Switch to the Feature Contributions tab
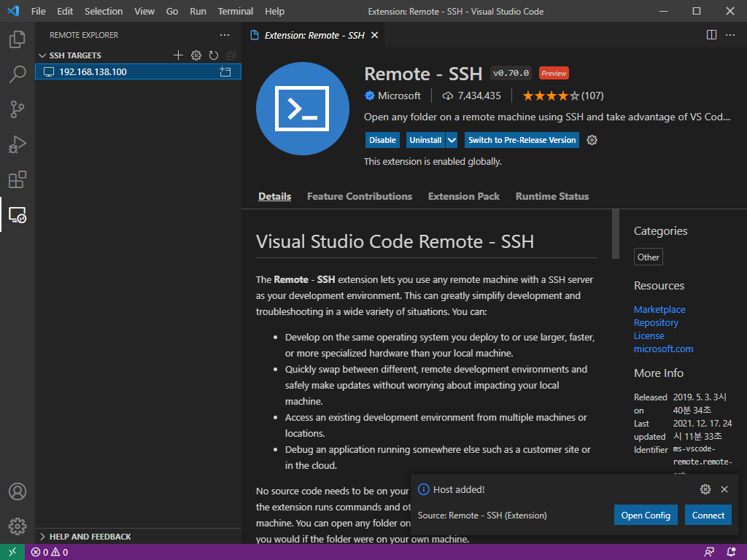The width and height of the screenshot is (747, 560). (359, 196)
